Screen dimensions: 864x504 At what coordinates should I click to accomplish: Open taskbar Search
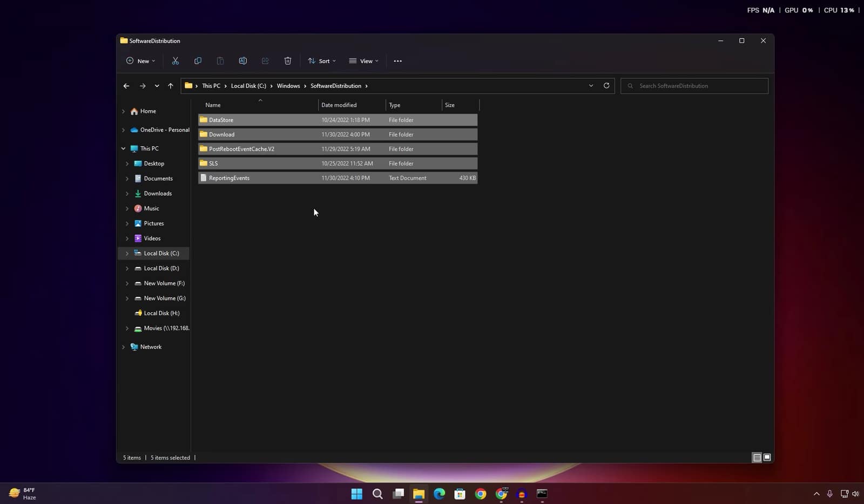pyautogui.click(x=377, y=494)
